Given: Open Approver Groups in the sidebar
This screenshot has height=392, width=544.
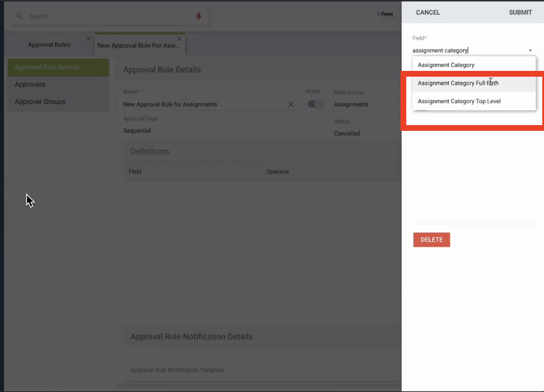Looking at the screenshot, I should pyautogui.click(x=40, y=102).
